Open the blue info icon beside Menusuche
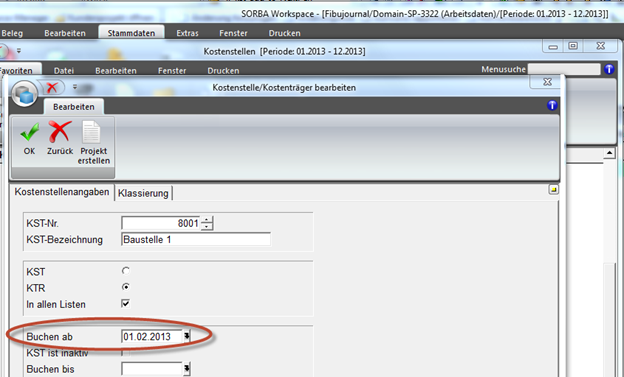This screenshot has width=624, height=377. tap(609, 69)
